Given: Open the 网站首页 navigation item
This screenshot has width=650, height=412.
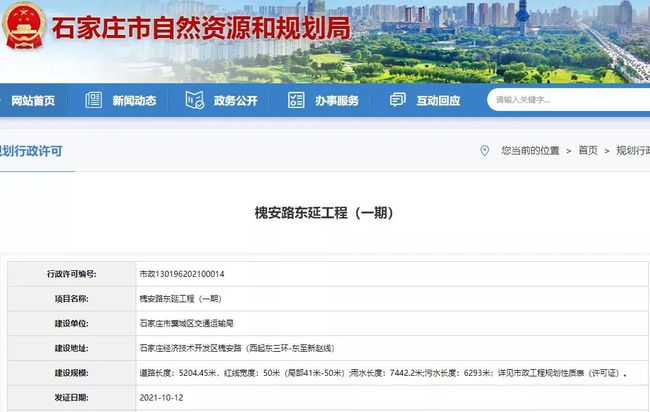Looking at the screenshot, I should 33,101.
